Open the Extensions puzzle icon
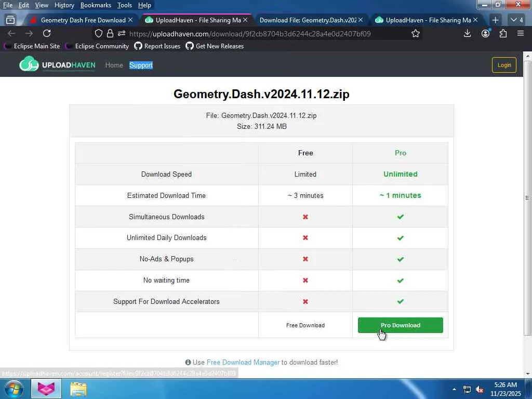The image size is (532, 399). pyautogui.click(x=503, y=33)
